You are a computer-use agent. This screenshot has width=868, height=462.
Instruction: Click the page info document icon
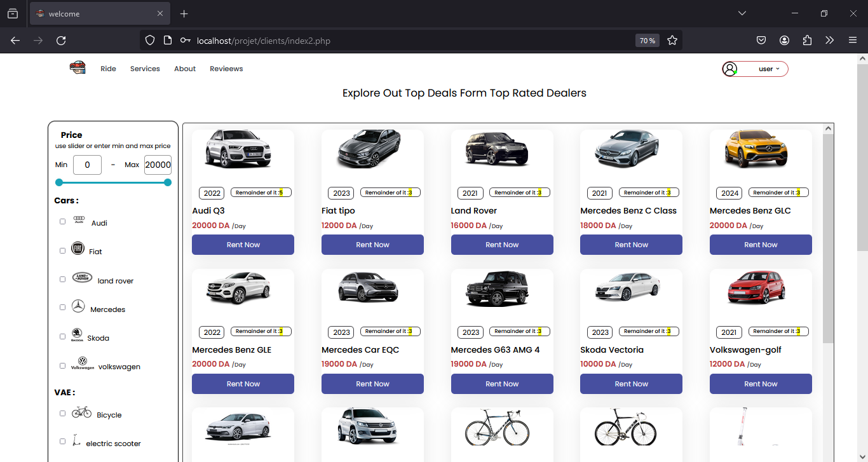tap(168, 40)
